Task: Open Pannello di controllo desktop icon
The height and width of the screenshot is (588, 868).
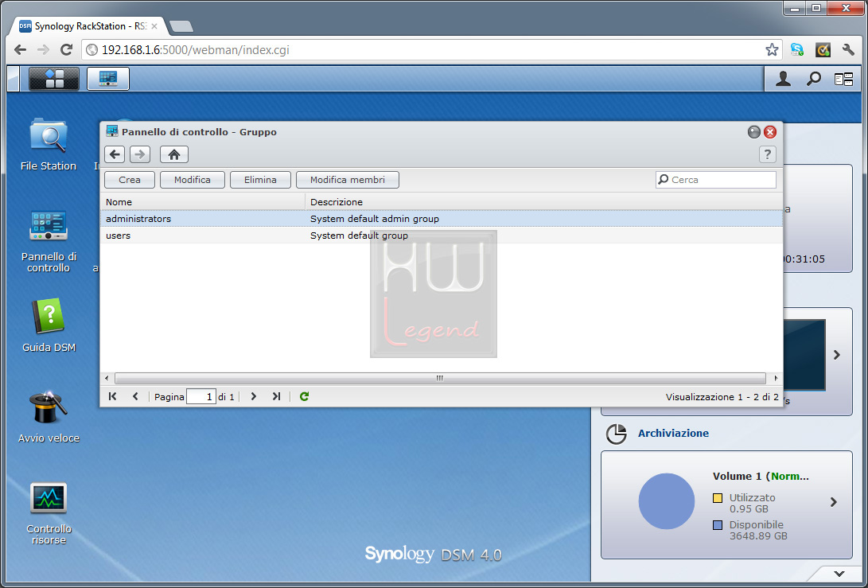Action: (49, 241)
